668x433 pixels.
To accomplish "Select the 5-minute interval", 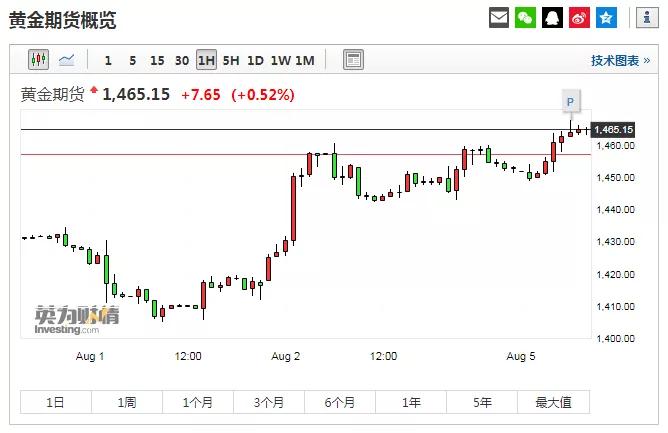I will 132,60.
